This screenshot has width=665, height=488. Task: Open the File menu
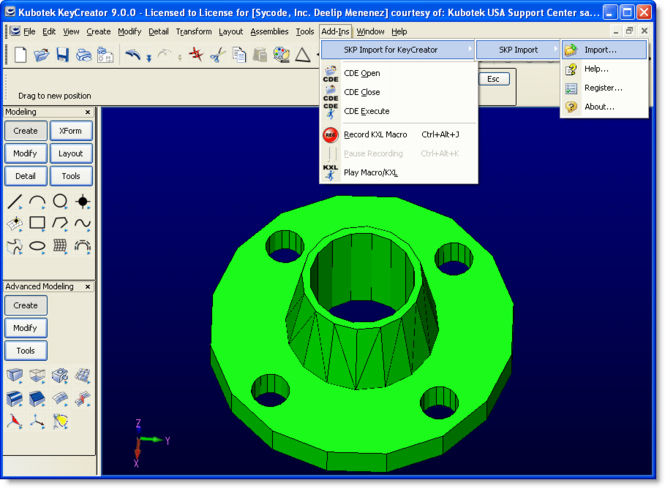click(x=29, y=32)
